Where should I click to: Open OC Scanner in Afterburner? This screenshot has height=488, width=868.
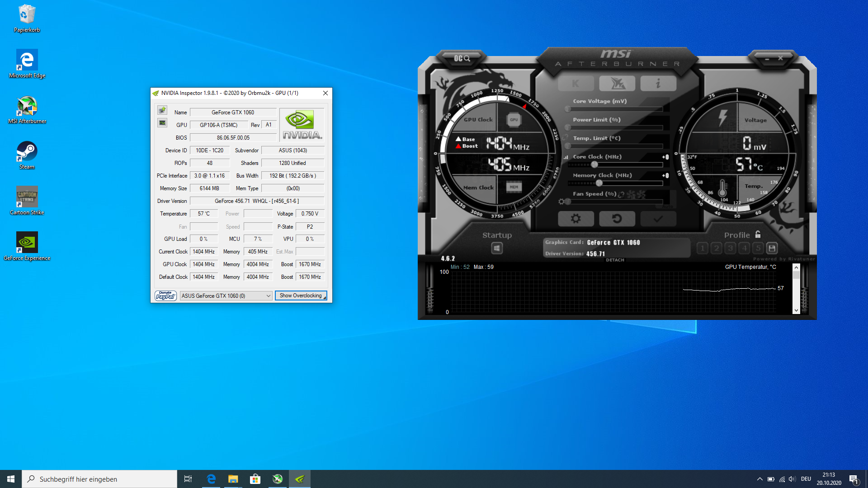tap(462, 58)
